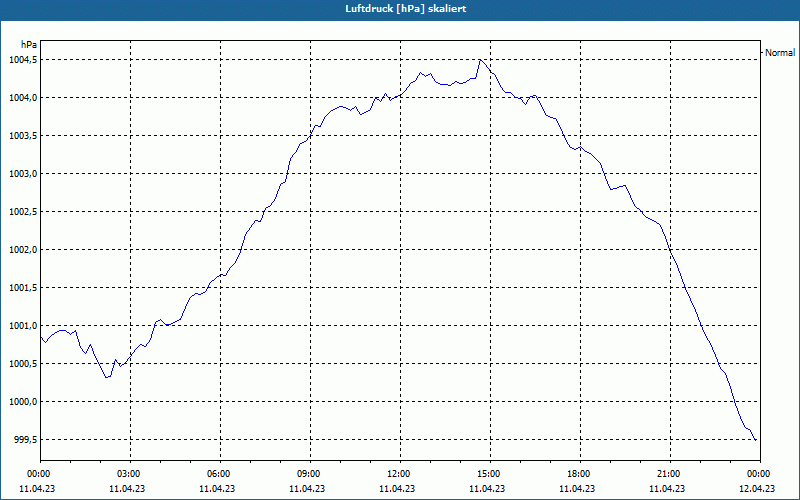800x500 pixels.
Task: Click the "11.04.23" date beneath 03:00
Action: (127, 488)
